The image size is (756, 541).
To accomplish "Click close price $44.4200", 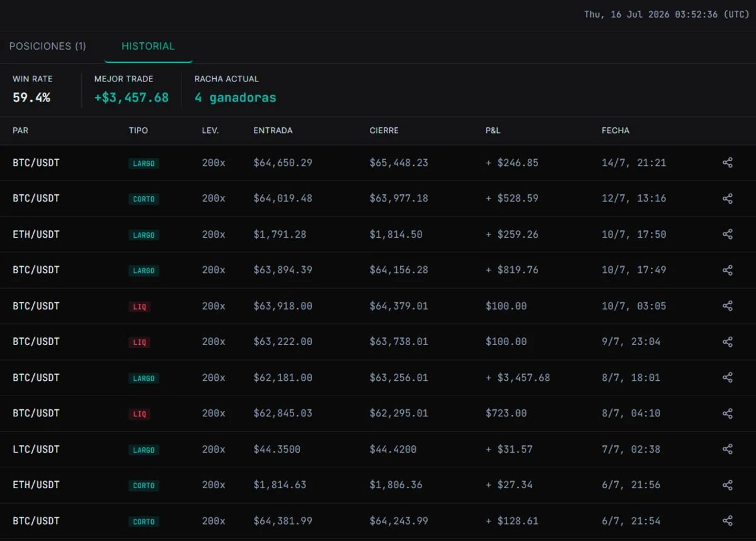I will (x=393, y=450).
